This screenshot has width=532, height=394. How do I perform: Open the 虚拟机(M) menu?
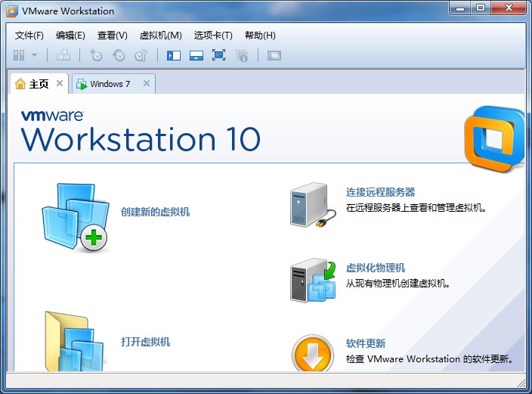tap(160, 36)
